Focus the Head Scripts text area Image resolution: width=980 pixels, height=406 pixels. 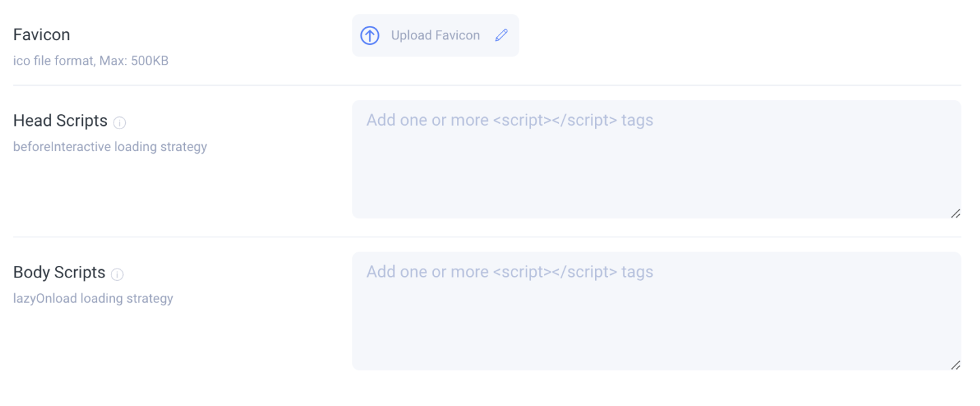(x=656, y=159)
